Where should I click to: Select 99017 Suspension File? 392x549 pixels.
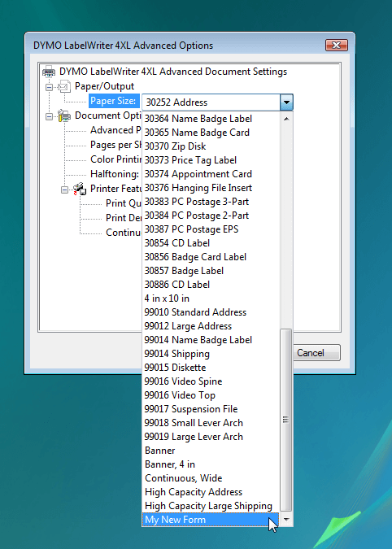[211, 409]
